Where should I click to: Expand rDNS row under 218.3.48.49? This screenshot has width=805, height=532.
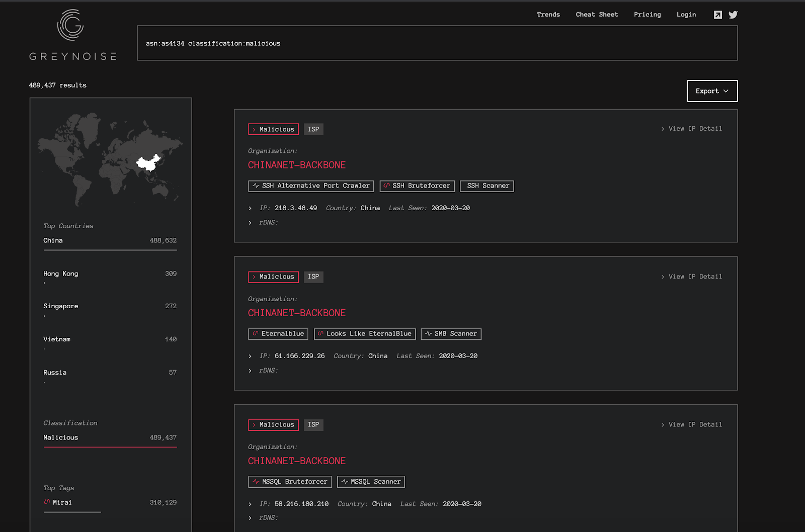[250, 223]
